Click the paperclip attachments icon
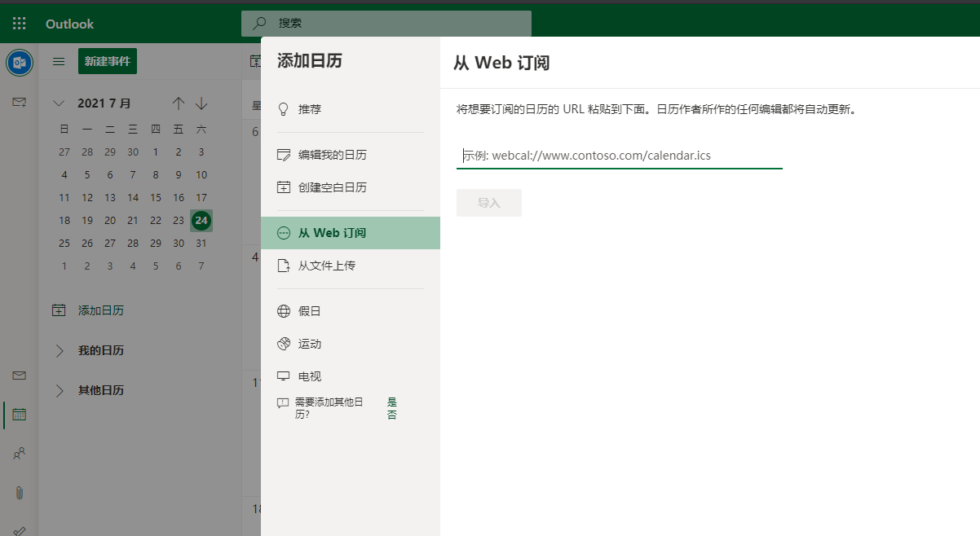 18,492
